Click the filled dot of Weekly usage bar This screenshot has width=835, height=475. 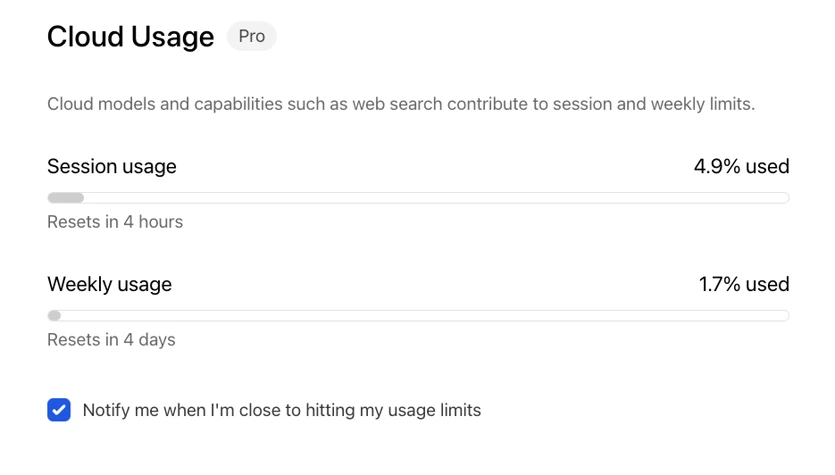coord(54,316)
